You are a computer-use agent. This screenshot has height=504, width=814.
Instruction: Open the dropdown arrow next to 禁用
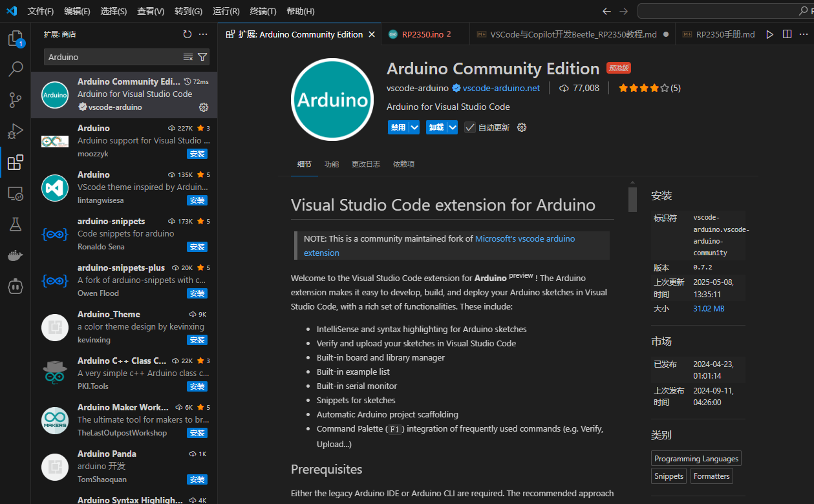coord(414,127)
